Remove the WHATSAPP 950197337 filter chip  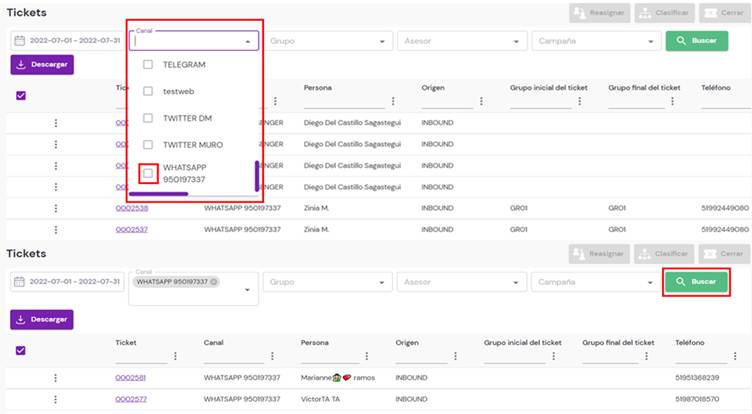[214, 282]
